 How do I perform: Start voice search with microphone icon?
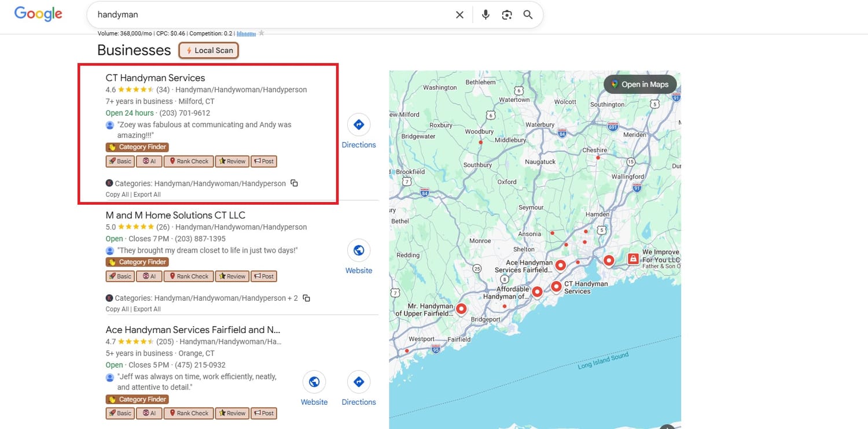(486, 14)
